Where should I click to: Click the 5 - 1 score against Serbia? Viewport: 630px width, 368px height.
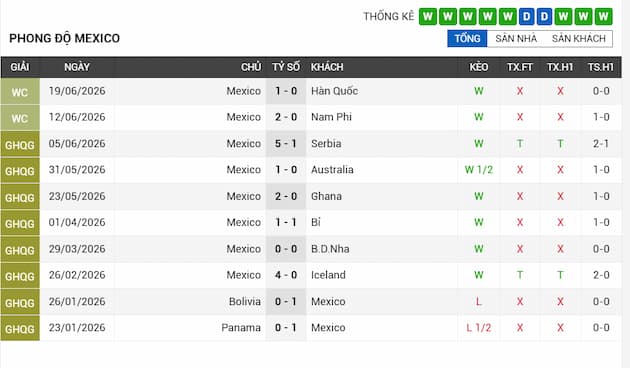(x=286, y=143)
